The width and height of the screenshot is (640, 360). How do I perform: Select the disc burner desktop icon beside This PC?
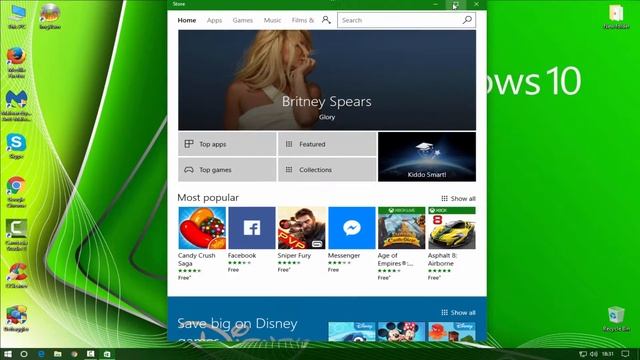point(50,16)
